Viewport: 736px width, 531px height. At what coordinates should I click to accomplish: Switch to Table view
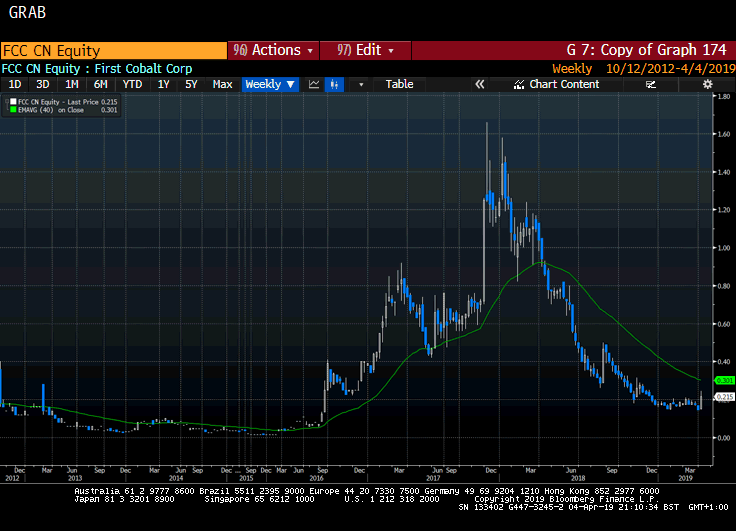(399, 85)
